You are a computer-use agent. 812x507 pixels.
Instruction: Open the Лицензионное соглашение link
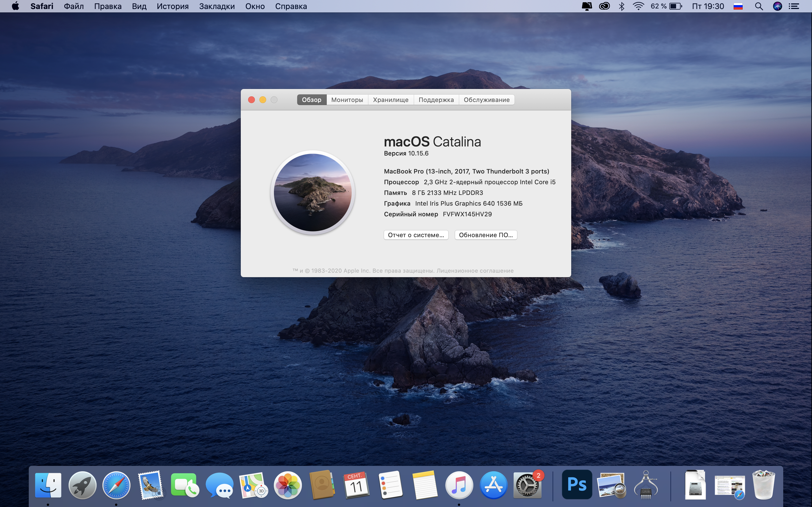tap(475, 271)
